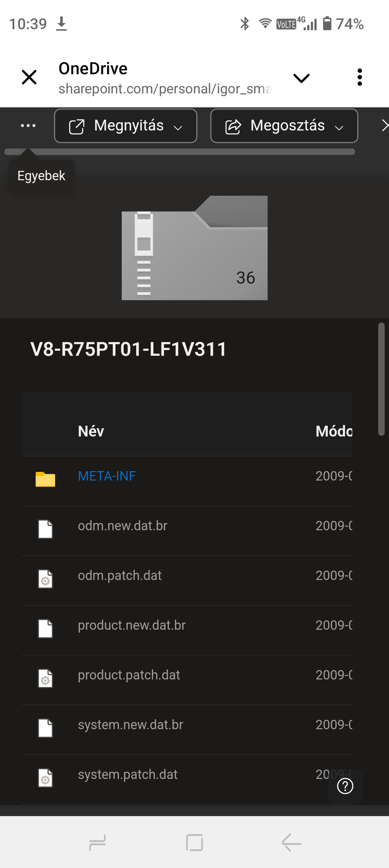The height and width of the screenshot is (868, 389).
Task: Click the system.patch.dat file icon
Action: (45, 778)
